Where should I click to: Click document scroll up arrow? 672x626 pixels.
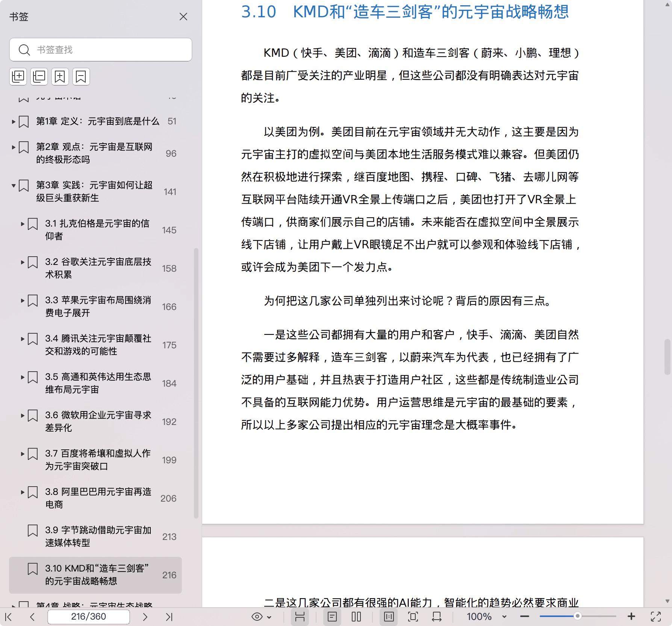tap(667, 5)
